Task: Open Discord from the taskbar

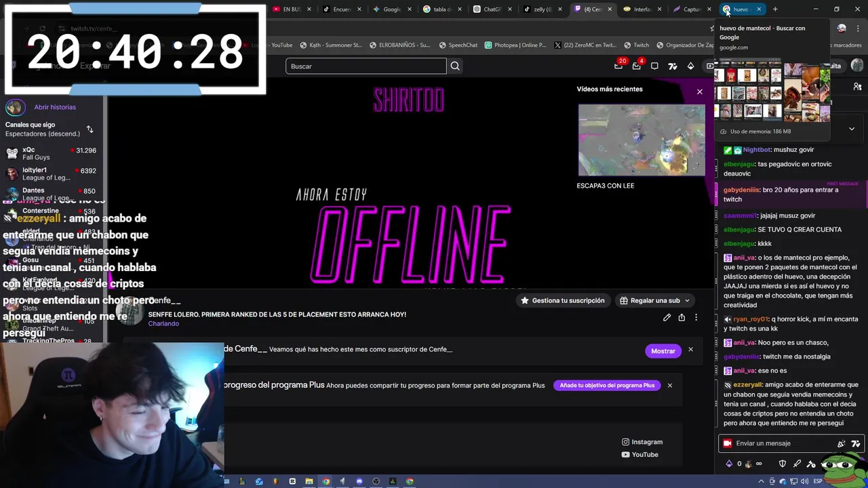Action: click(x=359, y=481)
